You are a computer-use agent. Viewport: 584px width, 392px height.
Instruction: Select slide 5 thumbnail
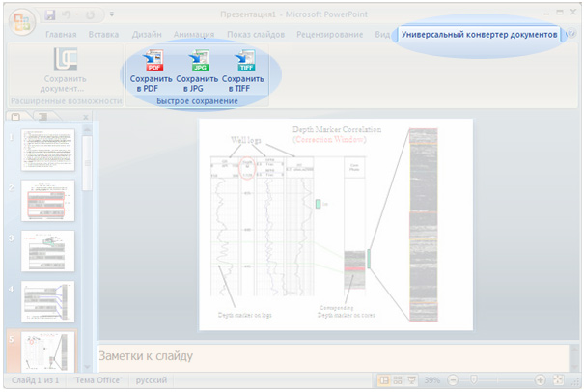[x=47, y=351]
